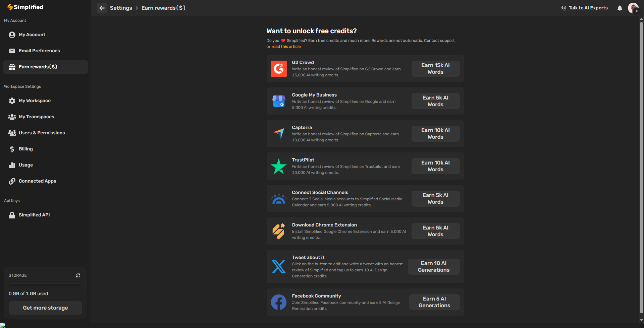This screenshot has height=328, width=644.
Task: Click the Chrome Extension Simplified icon
Action: tap(279, 231)
